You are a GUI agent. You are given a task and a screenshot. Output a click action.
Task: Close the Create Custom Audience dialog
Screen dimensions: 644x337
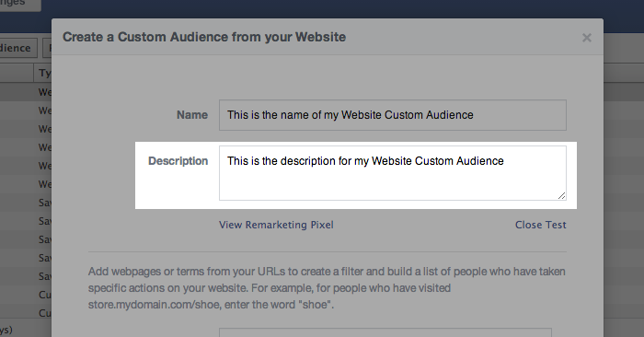coord(587,38)
